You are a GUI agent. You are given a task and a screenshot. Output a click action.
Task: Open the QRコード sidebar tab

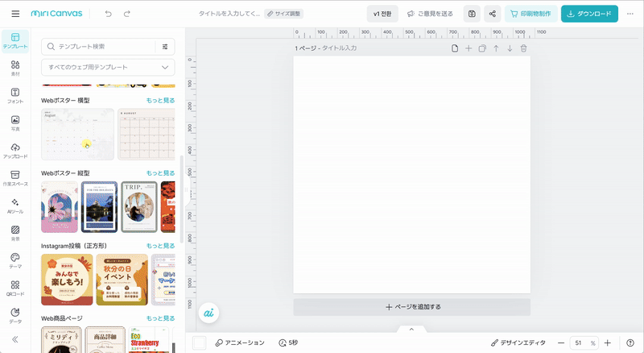pos(15,289)
